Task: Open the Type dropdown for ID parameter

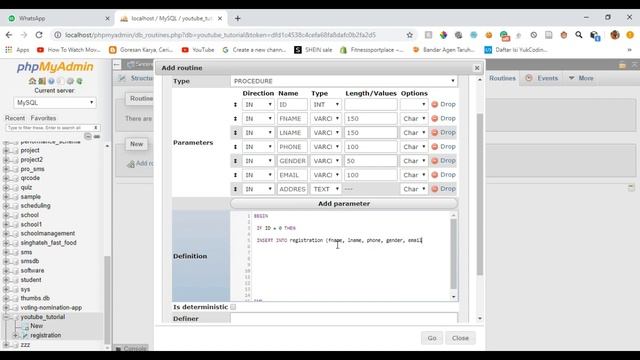Action: [x=325, y=104]
